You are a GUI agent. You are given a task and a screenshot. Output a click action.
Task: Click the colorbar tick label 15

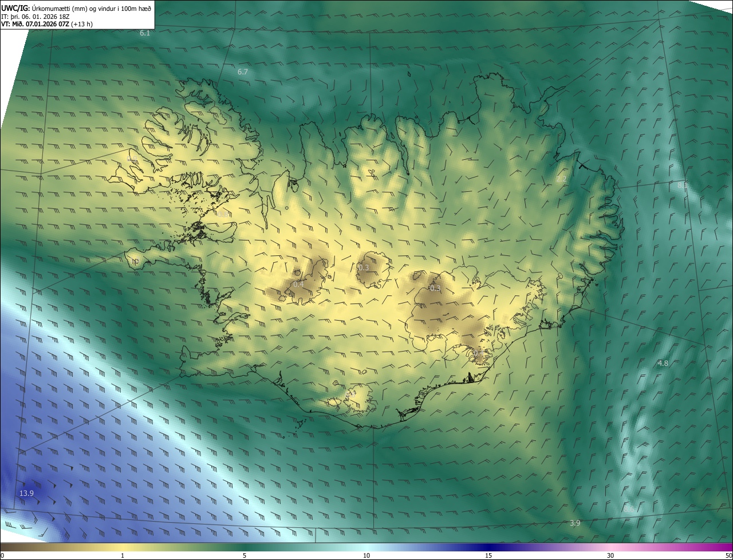click(x=488, y=556)
